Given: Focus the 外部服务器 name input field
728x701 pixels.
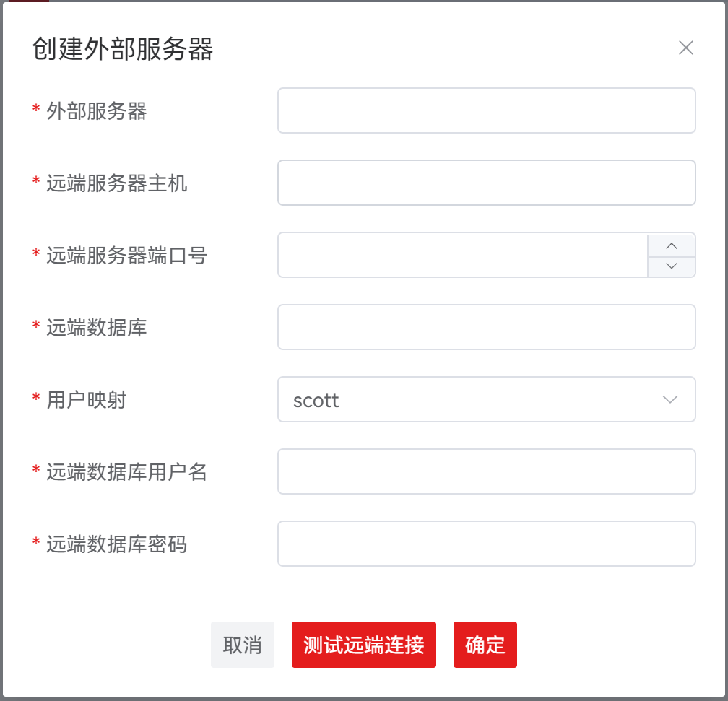Looking at the screenshot, I should pos(486,110).
